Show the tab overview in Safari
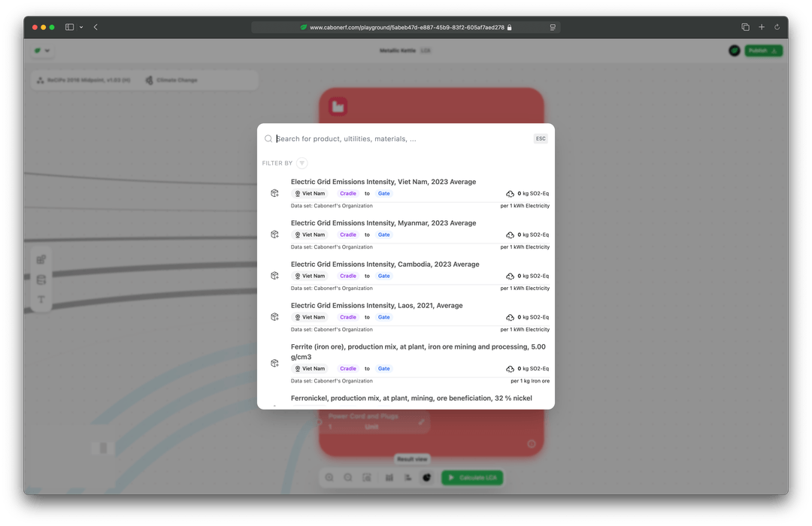This screenshot has height=526, width=812. (745, 27)
